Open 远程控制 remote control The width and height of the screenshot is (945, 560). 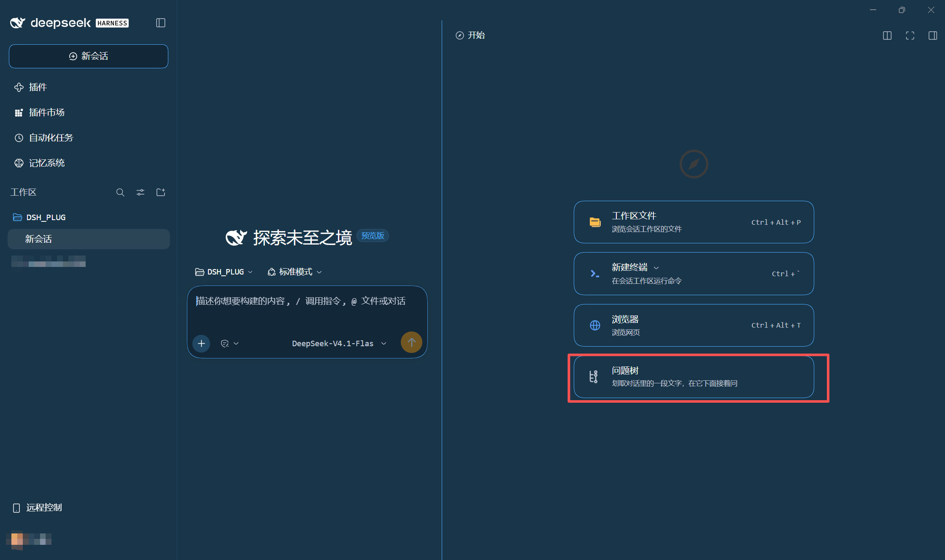tap(38, 508)
